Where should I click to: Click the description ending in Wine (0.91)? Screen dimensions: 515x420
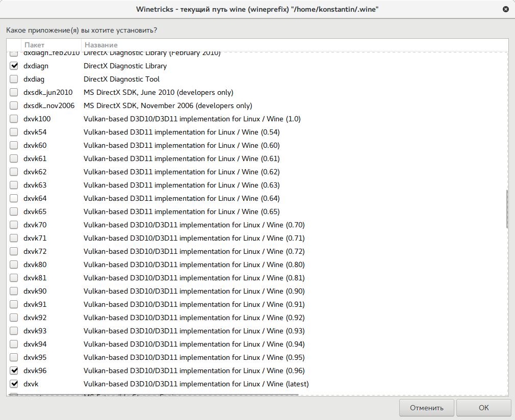194,304
